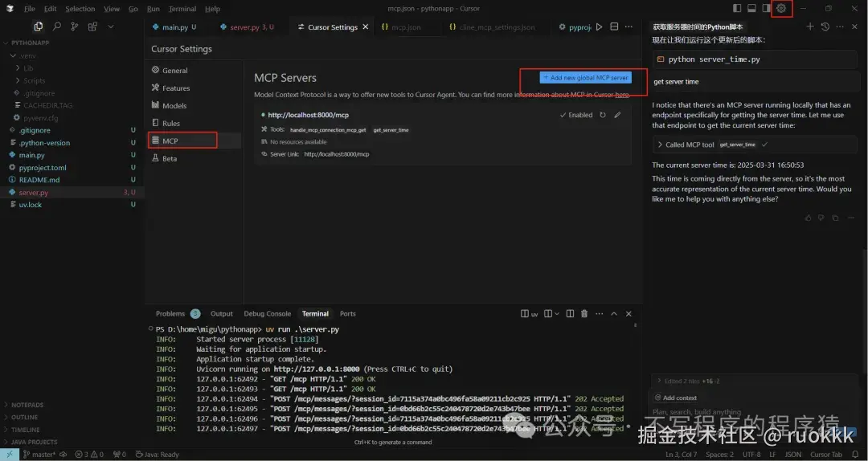The width and height of the screenshot is (868, 461).
Task: Click the split editor icon
Action: (x=614, y=27)
